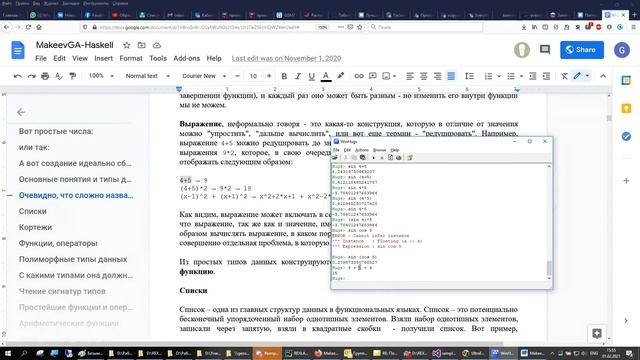This screenshot has height=360, width=640.
Task: Toggle bold formatting
Action: tap(284, 76)
